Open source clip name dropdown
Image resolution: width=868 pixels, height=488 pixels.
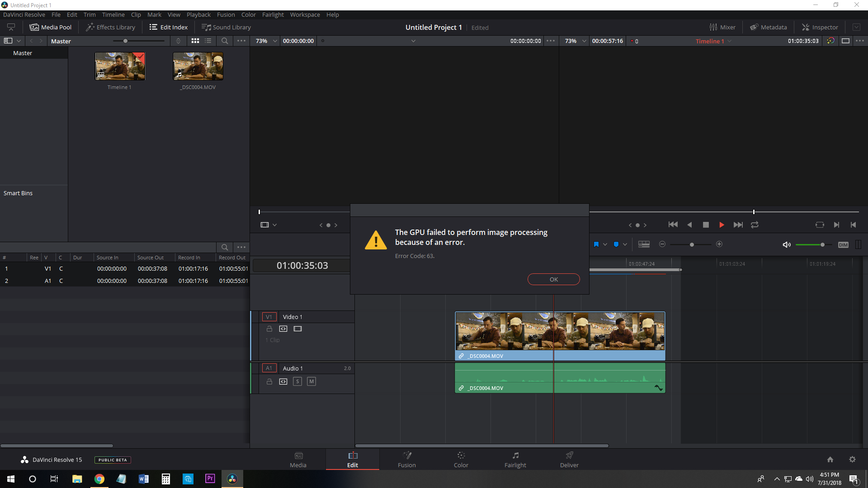[x=413, y=41]
